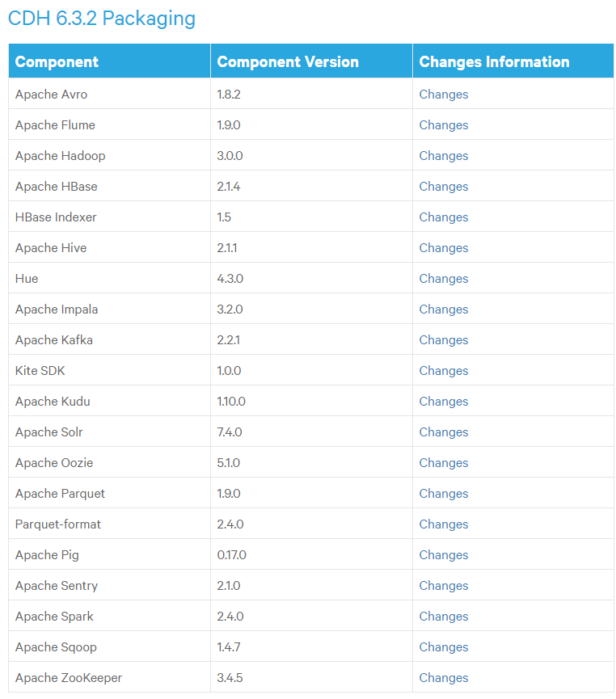Viewport: 616px width, 699px height.
Task: Click version 3.4.5 in the ZooKeeper row
Action: click(x=230, y=679)
